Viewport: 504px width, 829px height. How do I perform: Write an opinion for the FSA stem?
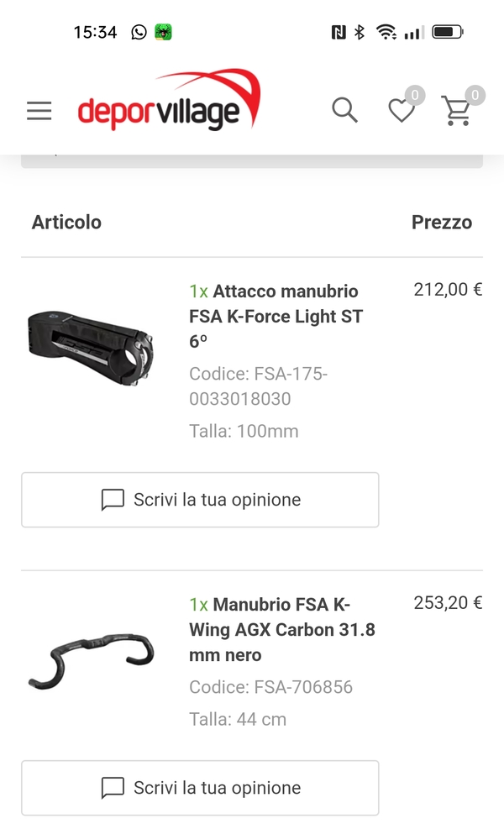point(200,500)
